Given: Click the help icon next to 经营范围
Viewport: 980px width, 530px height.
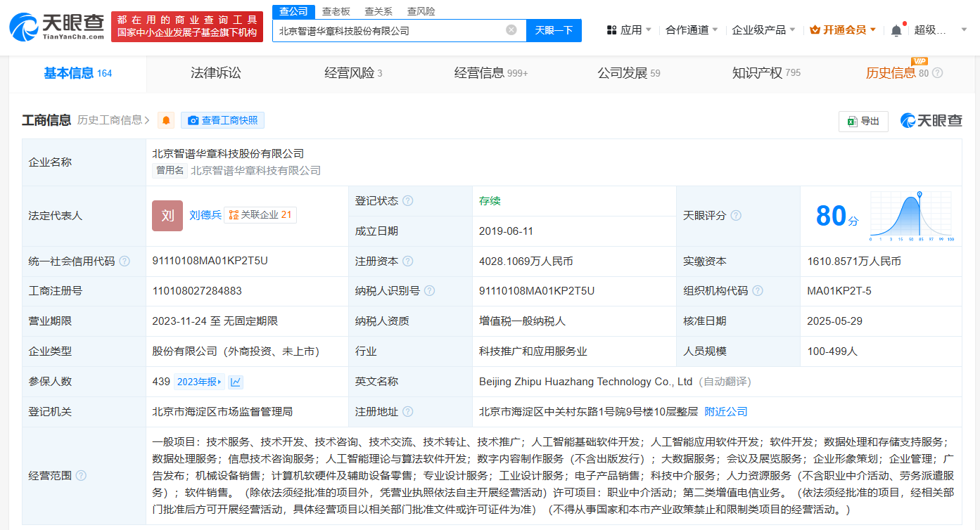Looking at the screenshot, I should (x=81, y=476).
